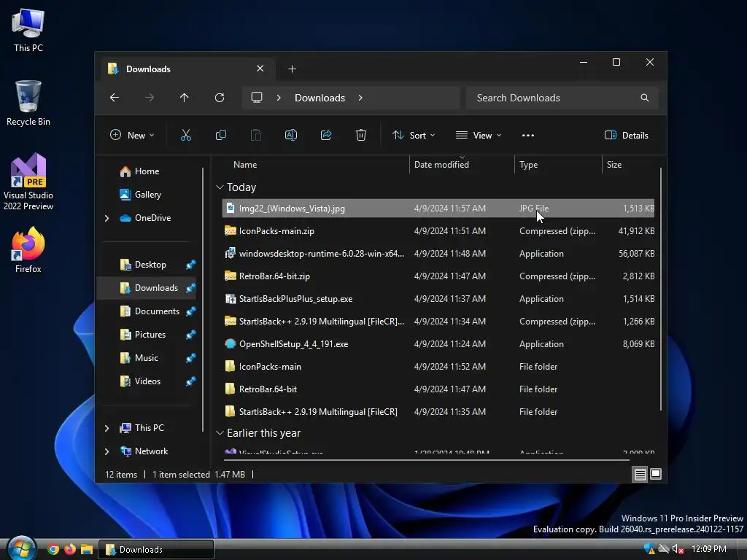Viewport: 747px width, 560px height.
Task: Collapse the Earlier this year group
Action: pos(220,433)
